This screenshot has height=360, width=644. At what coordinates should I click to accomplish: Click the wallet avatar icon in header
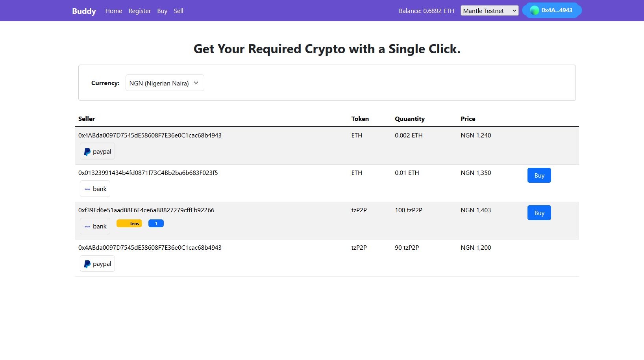[534, 10]
